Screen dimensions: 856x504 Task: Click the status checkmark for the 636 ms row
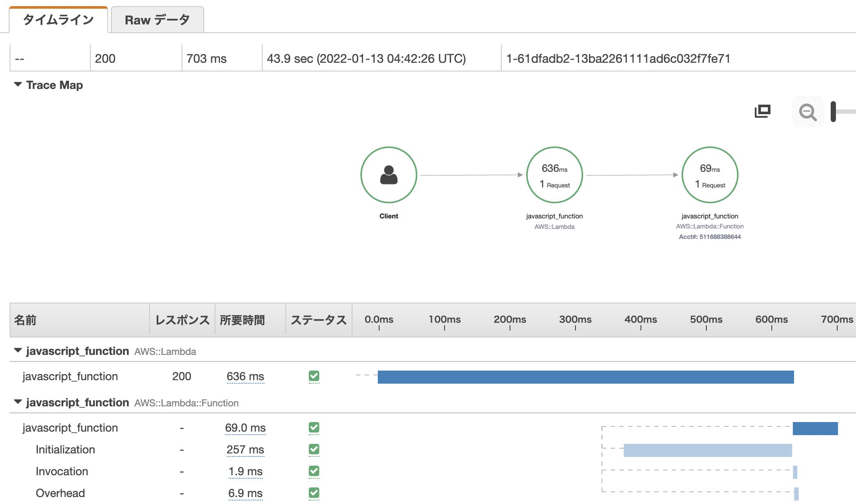tap(314, 376)
